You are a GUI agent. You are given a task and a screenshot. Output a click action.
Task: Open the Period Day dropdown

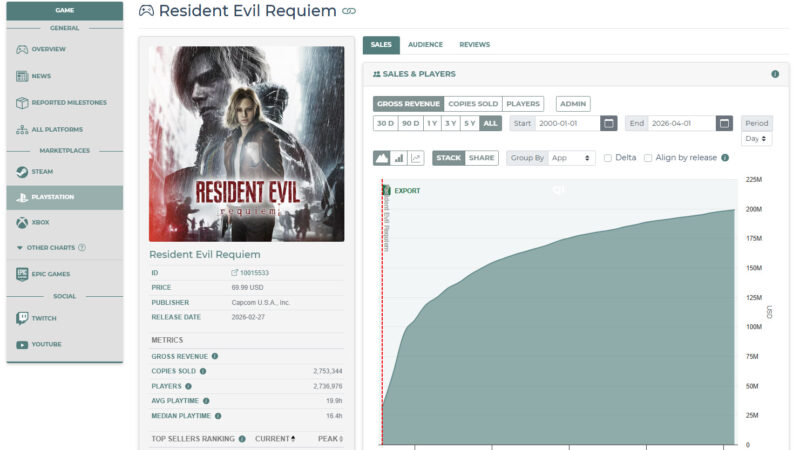click(756, 139)
